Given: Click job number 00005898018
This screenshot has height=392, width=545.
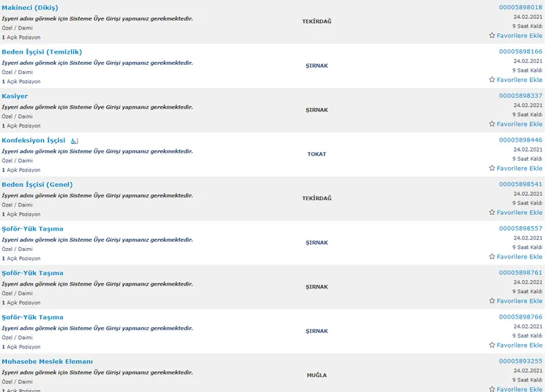Looking at the screenshot, I should (520, 7).
